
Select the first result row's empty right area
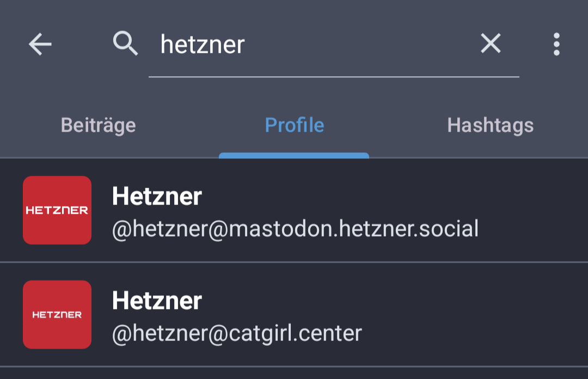pyautogui.click(x=532, y=210)
